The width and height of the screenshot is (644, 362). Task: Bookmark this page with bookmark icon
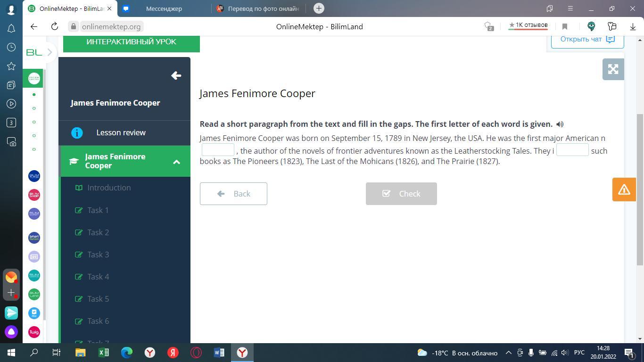pyautogui.click(x=565, y=26)
